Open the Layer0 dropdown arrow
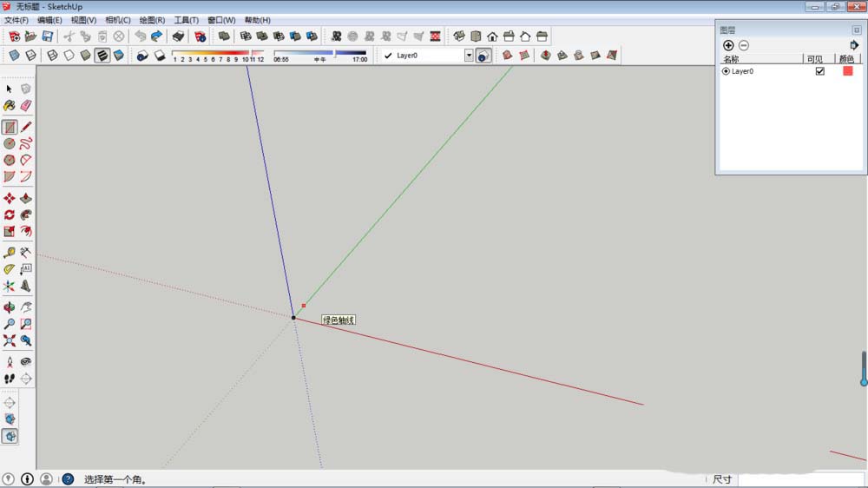Screen dimensions: 868x488 pos(469,56)
